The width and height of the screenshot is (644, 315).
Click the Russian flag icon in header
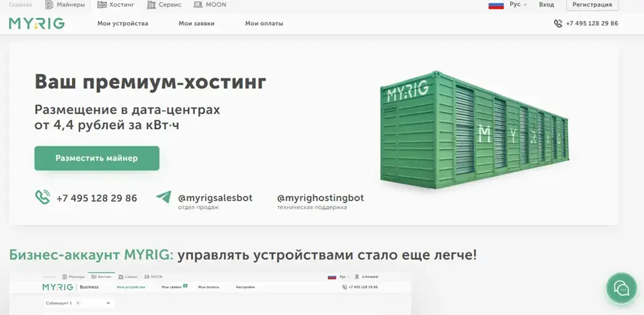[496, 5]
